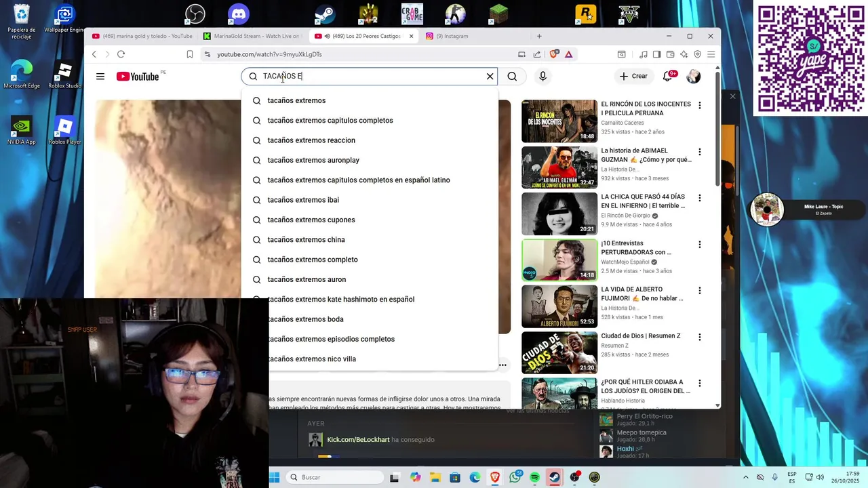Image resolution: width=868 pixels, height=488 pixels.
Task: Open options for "Ciudad de Dios" video
Action: coord(700,337)
